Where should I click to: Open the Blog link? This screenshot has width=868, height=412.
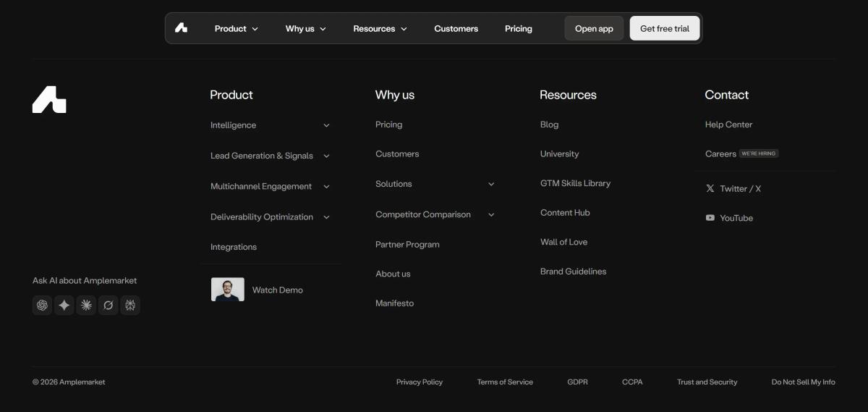549,125
